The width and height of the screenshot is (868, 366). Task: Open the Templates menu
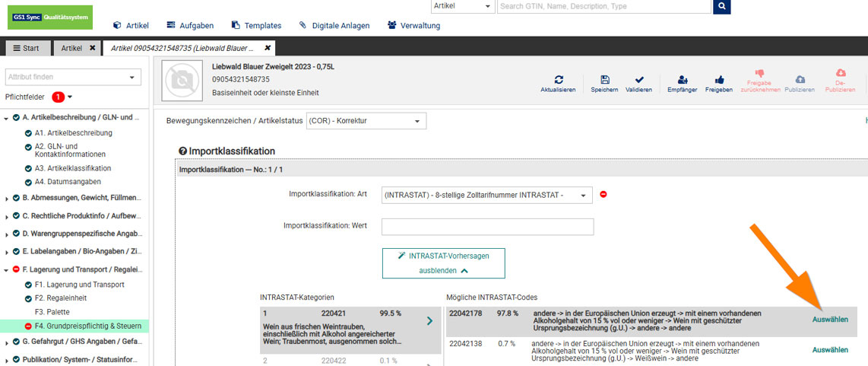coord(256,26)
